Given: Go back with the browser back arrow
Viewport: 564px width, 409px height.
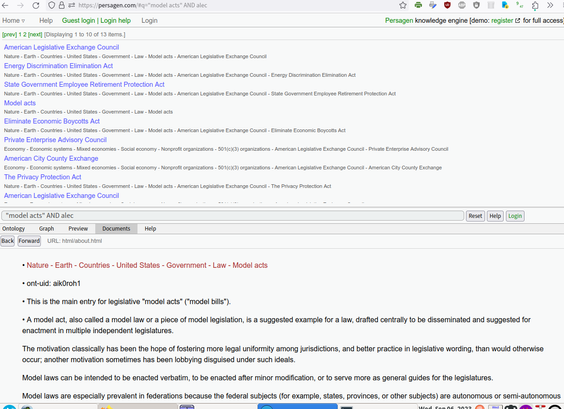Looking at the screenshot, I should click(x=5, y=5).
